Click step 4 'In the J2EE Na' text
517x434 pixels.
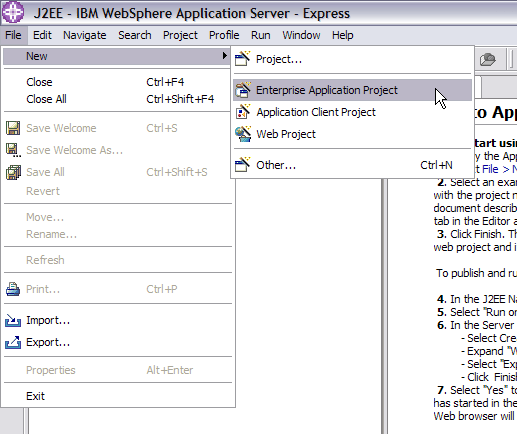(477, 299)
